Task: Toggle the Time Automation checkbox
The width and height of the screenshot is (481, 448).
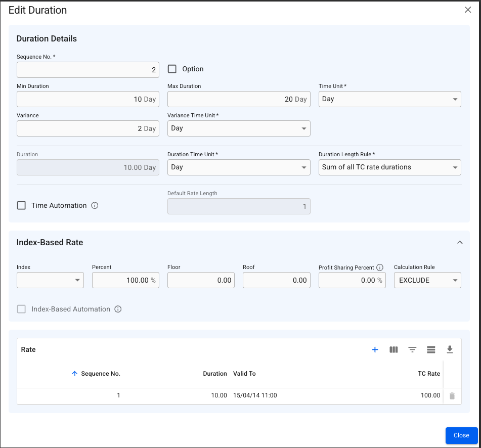Action: point(21,205)
